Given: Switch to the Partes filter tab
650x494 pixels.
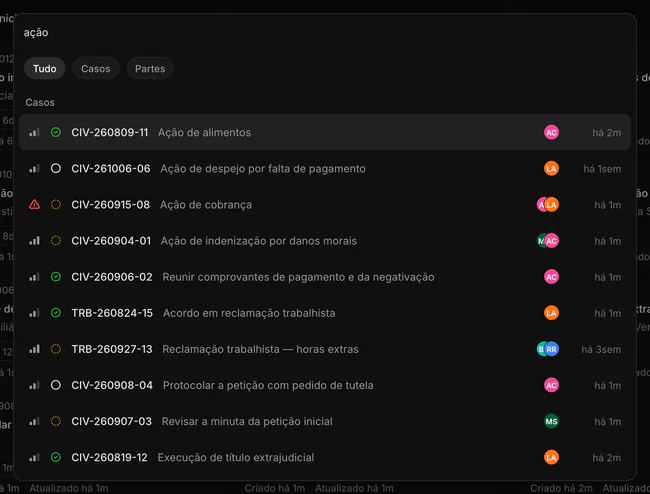Looking at the screenshot, I should [x=150, y=68].
